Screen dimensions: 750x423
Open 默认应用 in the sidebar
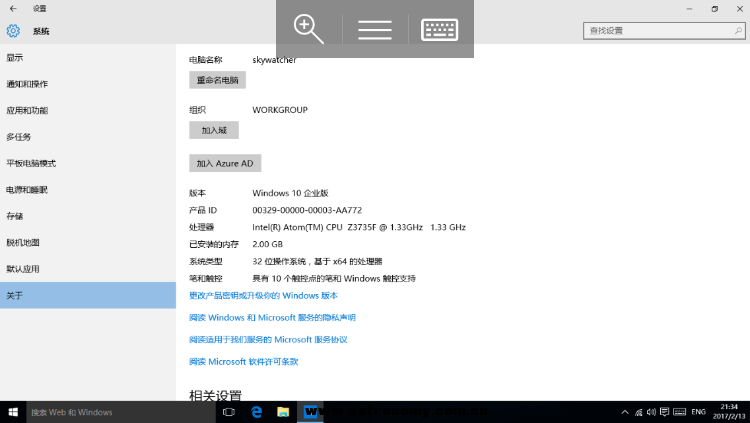(88, 269)
